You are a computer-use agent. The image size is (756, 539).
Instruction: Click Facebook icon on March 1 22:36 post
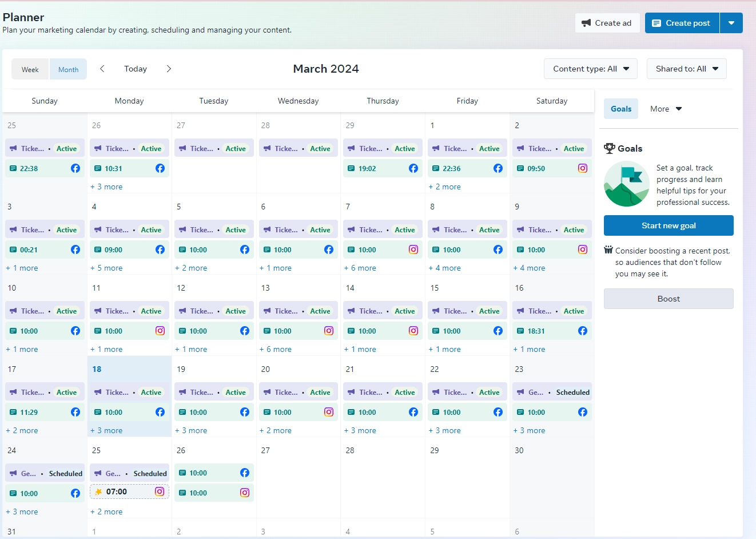click(498, 168)
